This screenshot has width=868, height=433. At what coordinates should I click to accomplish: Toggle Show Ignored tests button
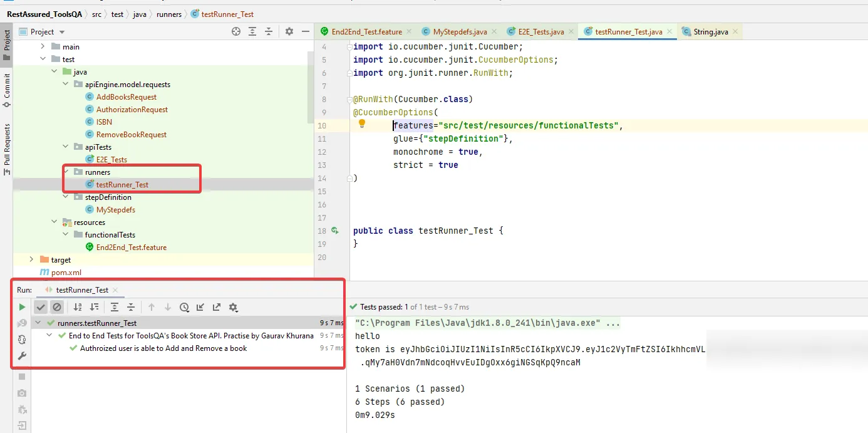pyautogui.click(x=57, y=307)
